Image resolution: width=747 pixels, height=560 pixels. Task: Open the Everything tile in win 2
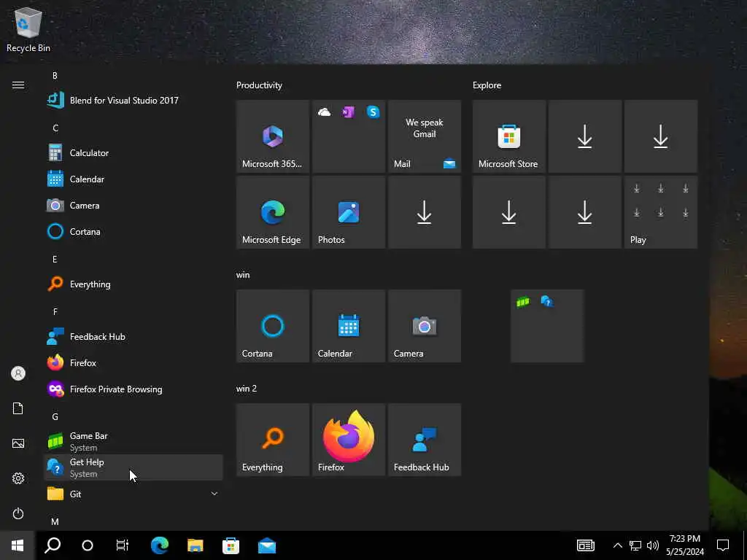tap(273, 440)
